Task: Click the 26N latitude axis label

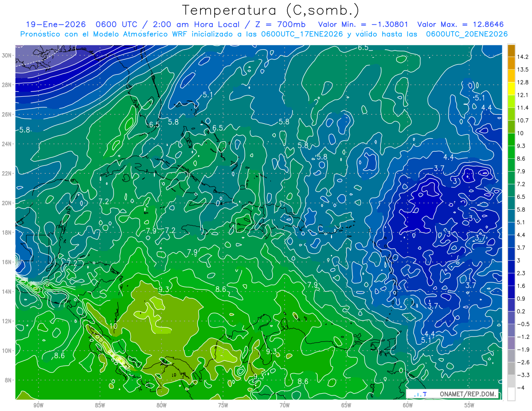Action: [7, 114]
